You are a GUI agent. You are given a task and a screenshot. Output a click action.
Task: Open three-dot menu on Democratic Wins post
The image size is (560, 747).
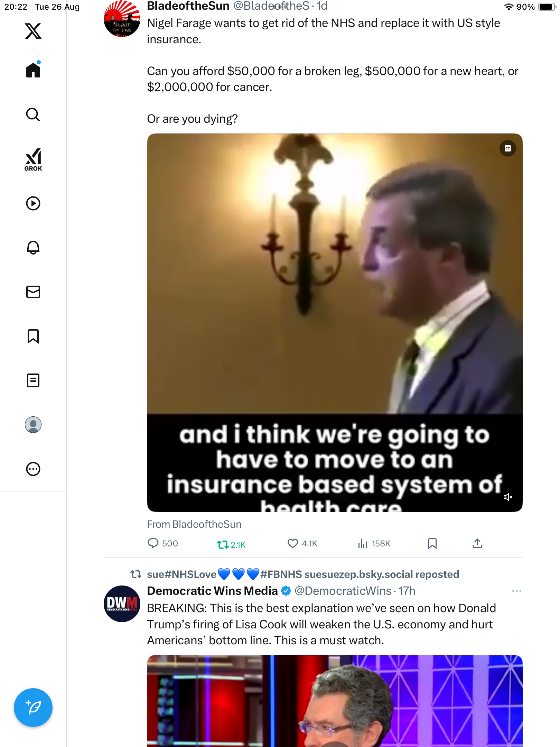coord(516,591)
